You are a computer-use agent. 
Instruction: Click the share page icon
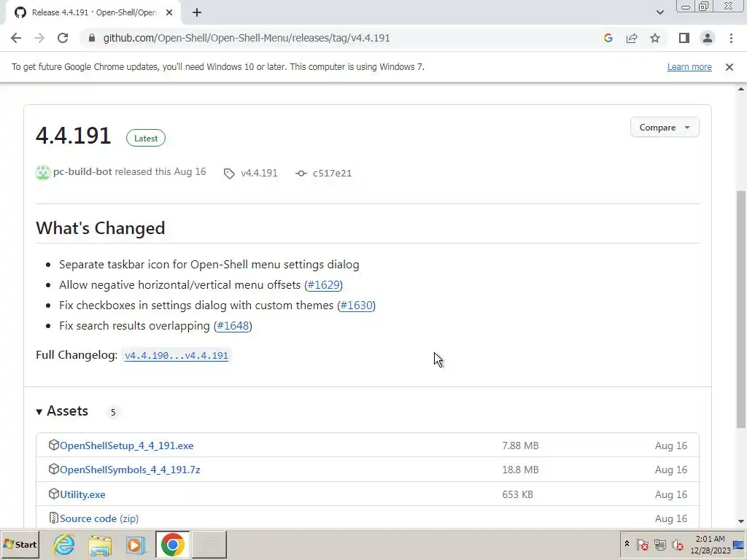(632, 38)
